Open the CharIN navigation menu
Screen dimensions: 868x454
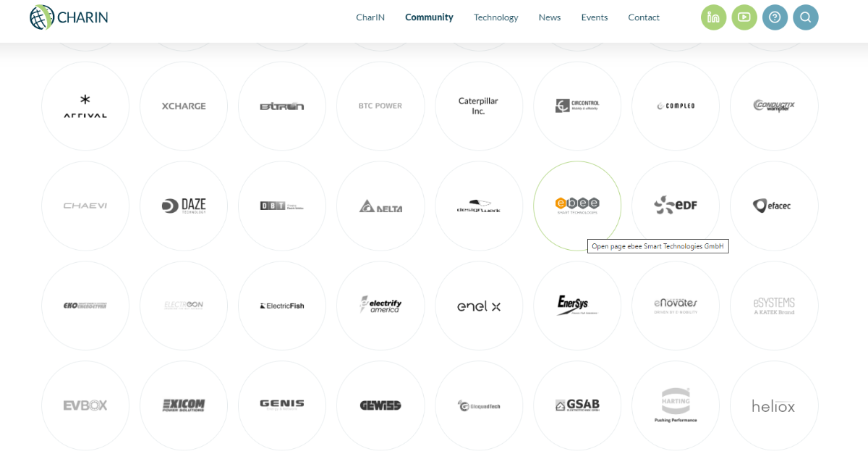pyautogui.click(x=370, y=17)
